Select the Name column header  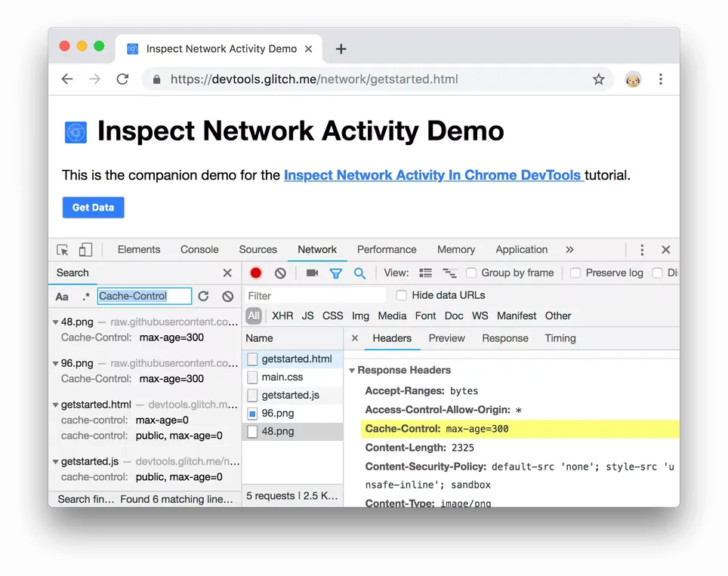pos(292,338)
